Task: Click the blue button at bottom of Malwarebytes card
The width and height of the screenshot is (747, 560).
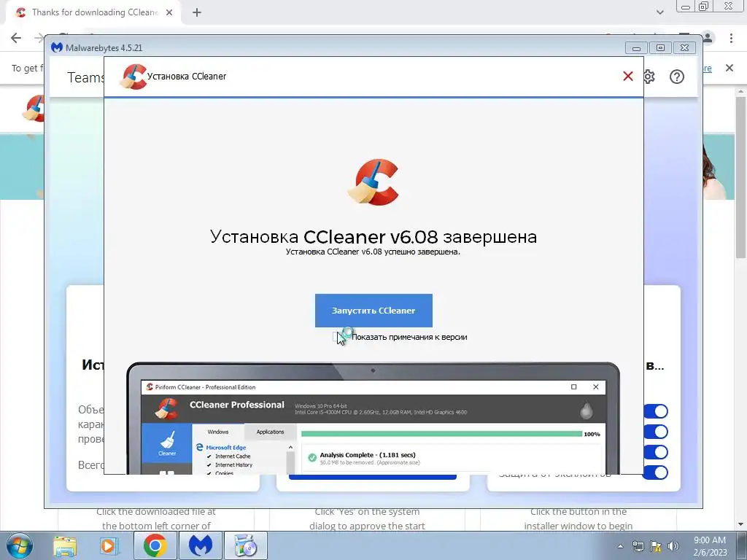Action: click(x=373, y=477)
